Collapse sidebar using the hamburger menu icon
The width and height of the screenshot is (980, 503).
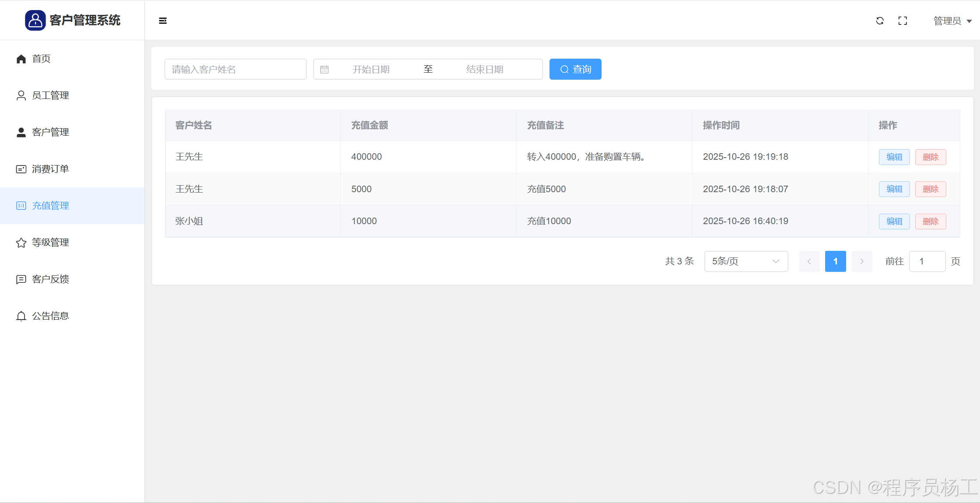click(163, 21)
